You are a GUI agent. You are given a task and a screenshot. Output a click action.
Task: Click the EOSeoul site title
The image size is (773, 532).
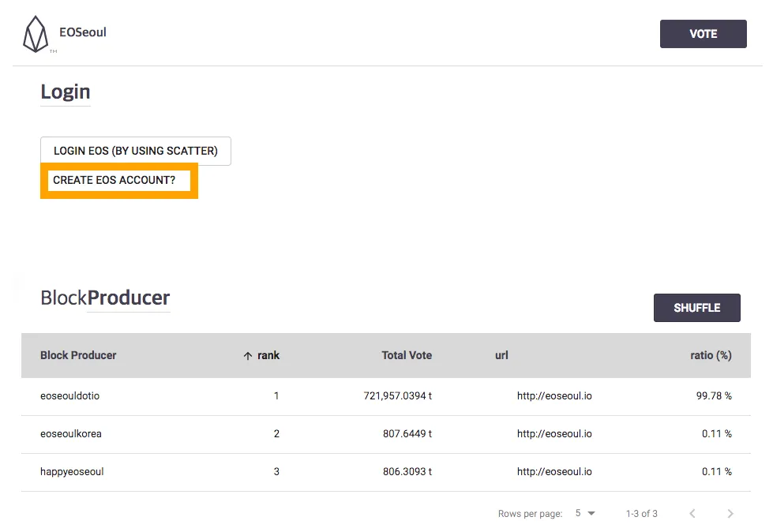(83, 32)
